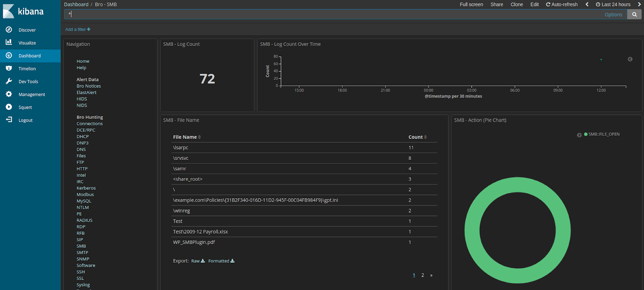
Task: Open query bar Options
Action: [613, 14]
